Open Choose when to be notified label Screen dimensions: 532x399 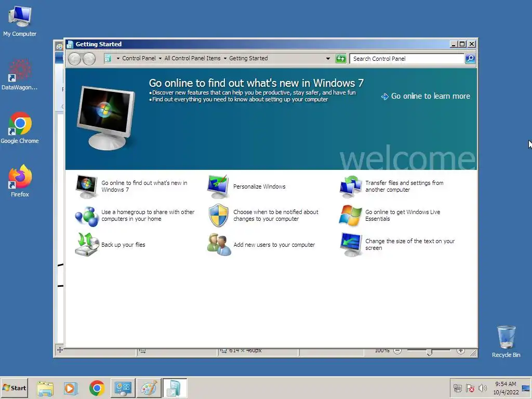pos(276,216)
